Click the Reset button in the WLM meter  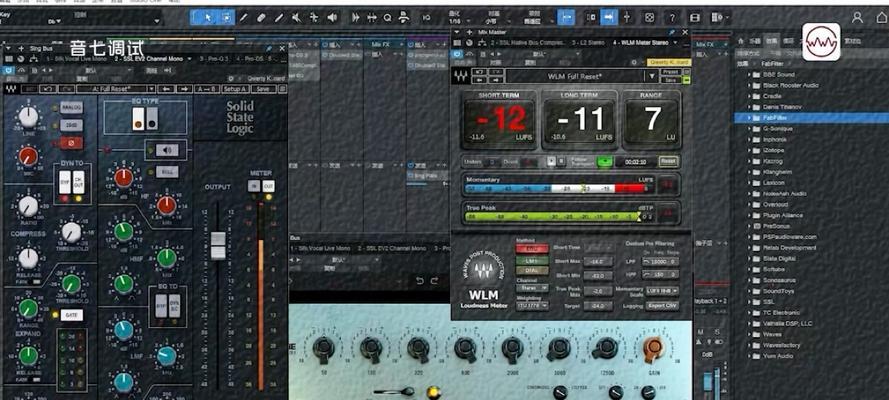pos(668,161)
